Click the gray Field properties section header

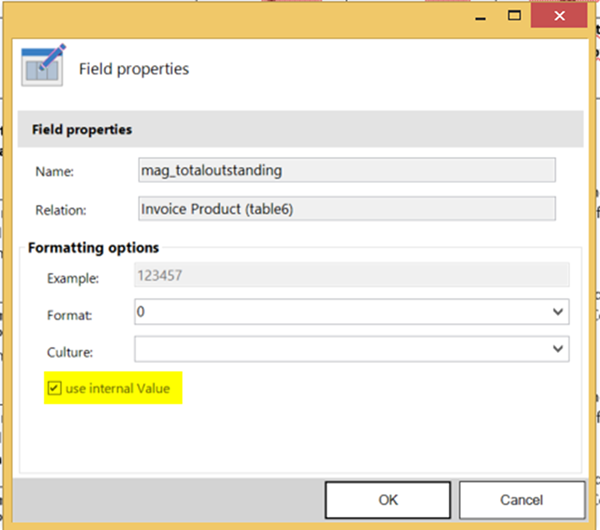click(x=300, y=130)
